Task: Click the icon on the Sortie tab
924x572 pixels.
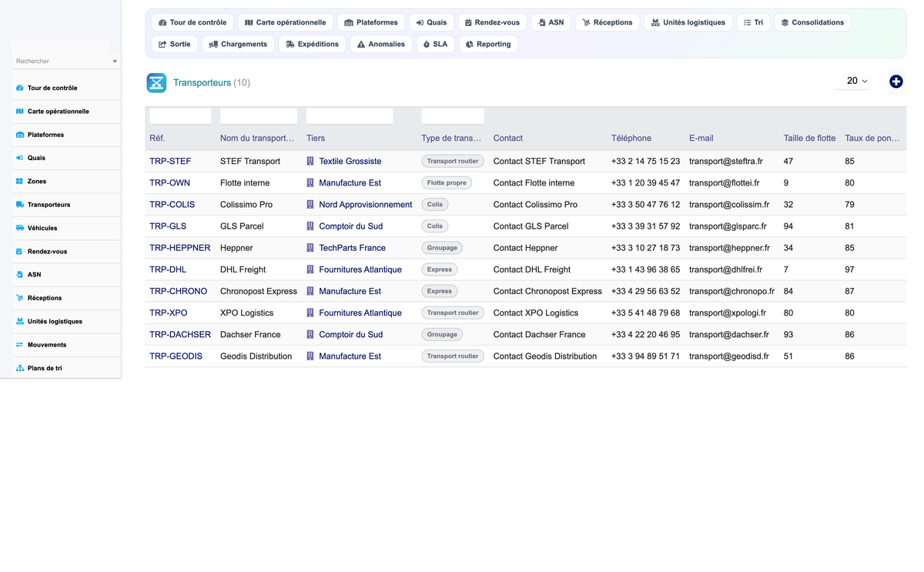Action: click(x=162, y=45)
